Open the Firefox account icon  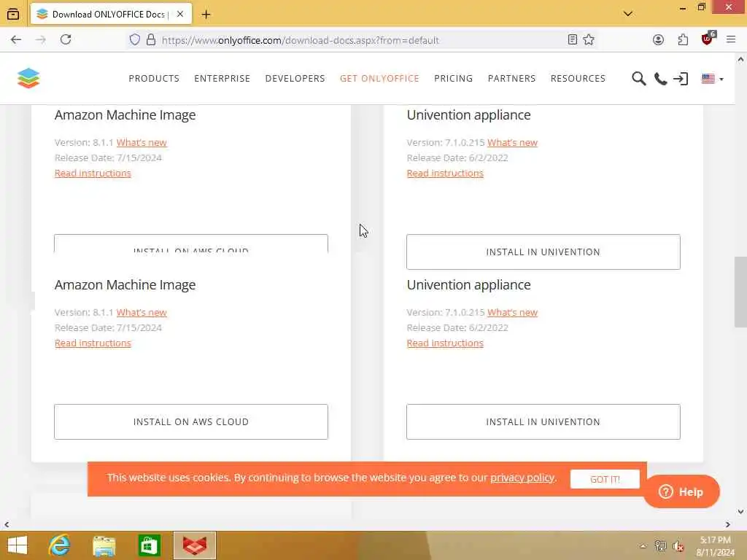click(x=658, y=39)
